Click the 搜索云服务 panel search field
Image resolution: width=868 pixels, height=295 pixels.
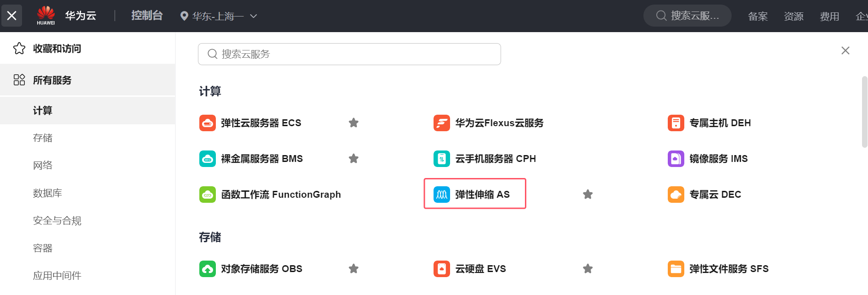pos(349,54)
